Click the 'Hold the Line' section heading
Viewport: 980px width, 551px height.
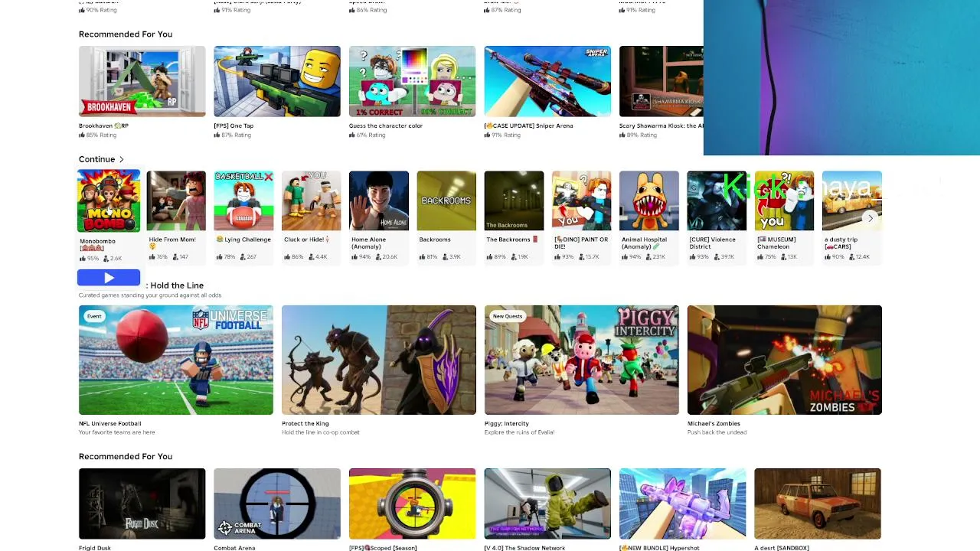[177, 285]
